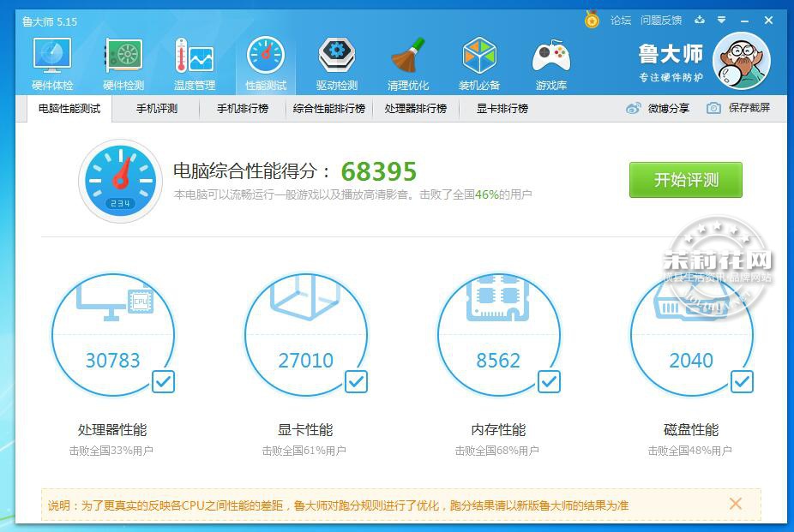Open the 问题反馈 feedback link

point(661,21)
